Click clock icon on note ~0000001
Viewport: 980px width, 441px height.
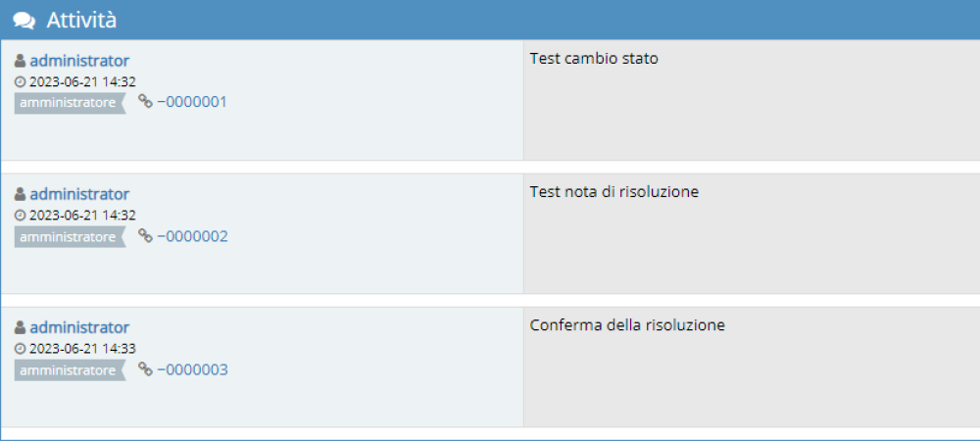[x=21, y=82]
